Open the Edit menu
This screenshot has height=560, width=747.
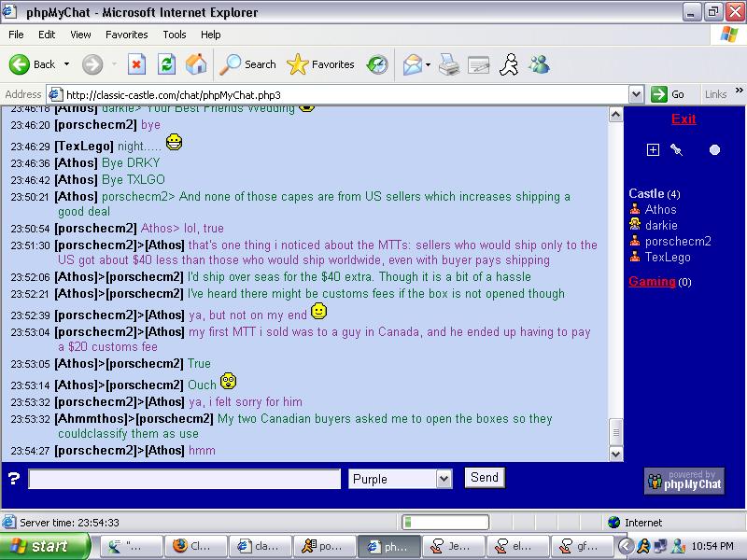(47, 35)
